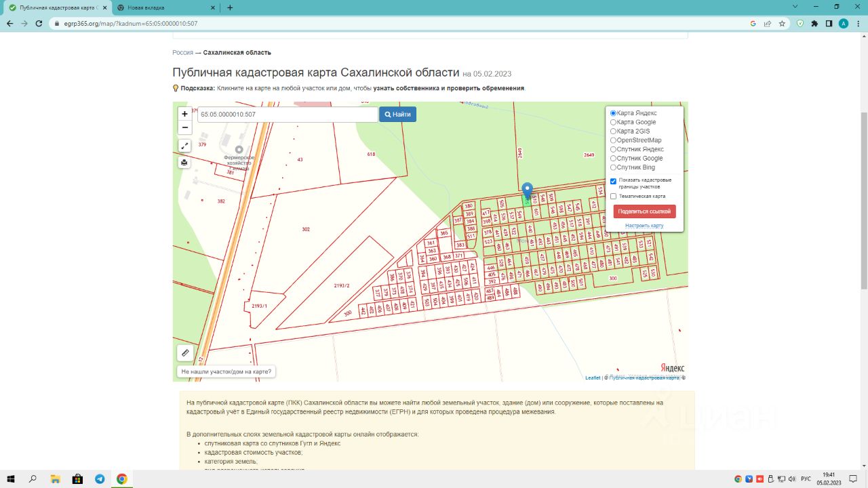Screen dimensions: 868x488
Task: Open the Google icon in address bar
Action: (x=753, y=23)
